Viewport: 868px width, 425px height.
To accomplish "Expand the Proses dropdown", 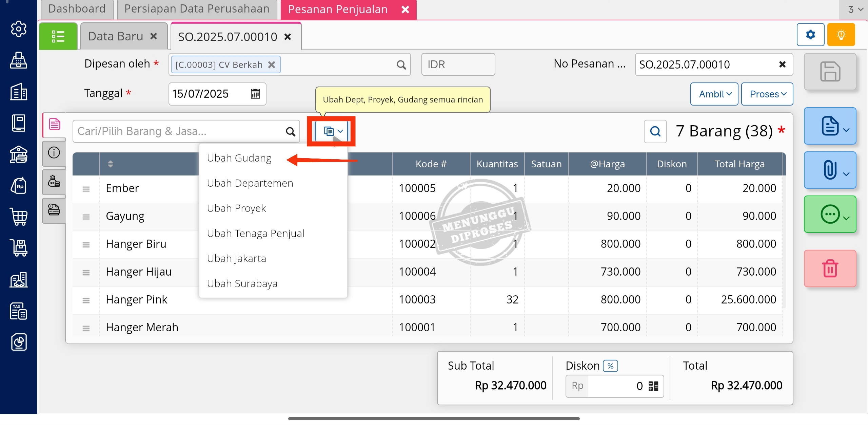I will (767, 94).
